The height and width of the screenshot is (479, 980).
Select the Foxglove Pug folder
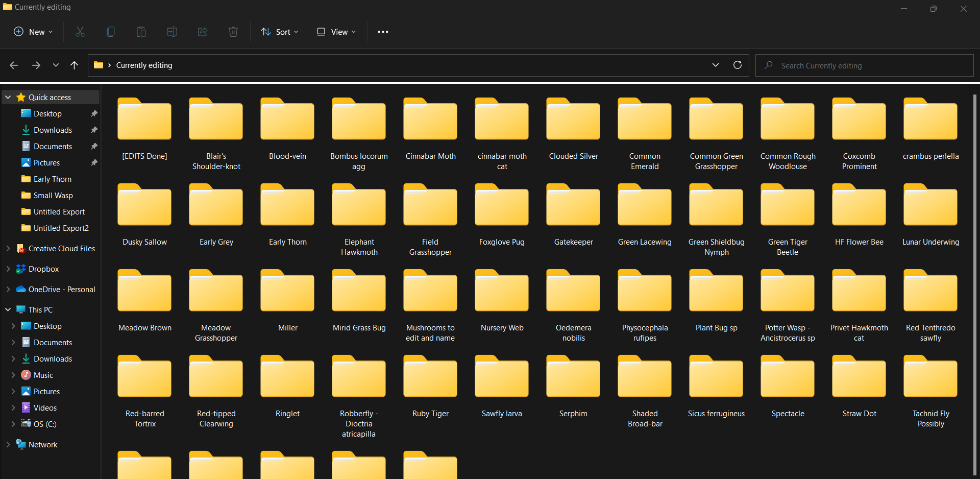pyautogui.click(x=502, y=214)
